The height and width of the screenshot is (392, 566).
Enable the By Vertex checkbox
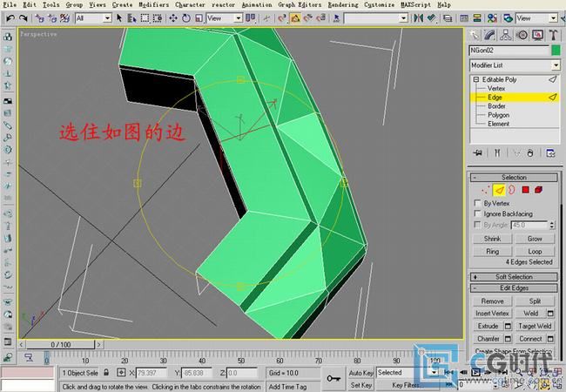click(477, 203)
